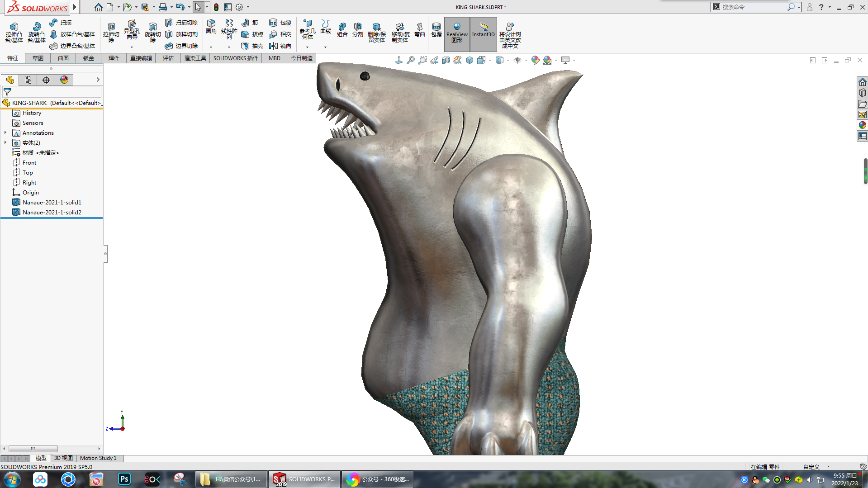This screenshot has height=488, width=868.
Task: Open the 线性阵列 pattern dropdown arrow
Action: click(229, 47)
